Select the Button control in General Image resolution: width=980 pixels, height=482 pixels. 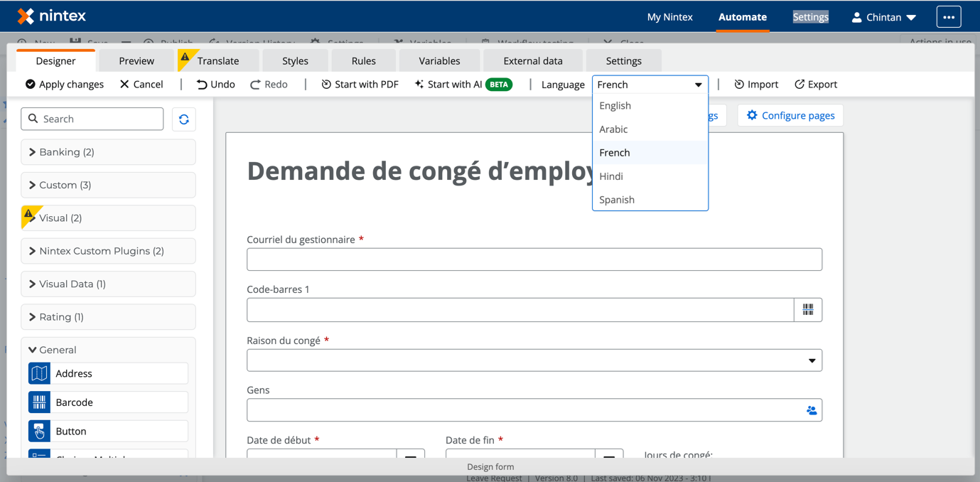coord(108,431)
